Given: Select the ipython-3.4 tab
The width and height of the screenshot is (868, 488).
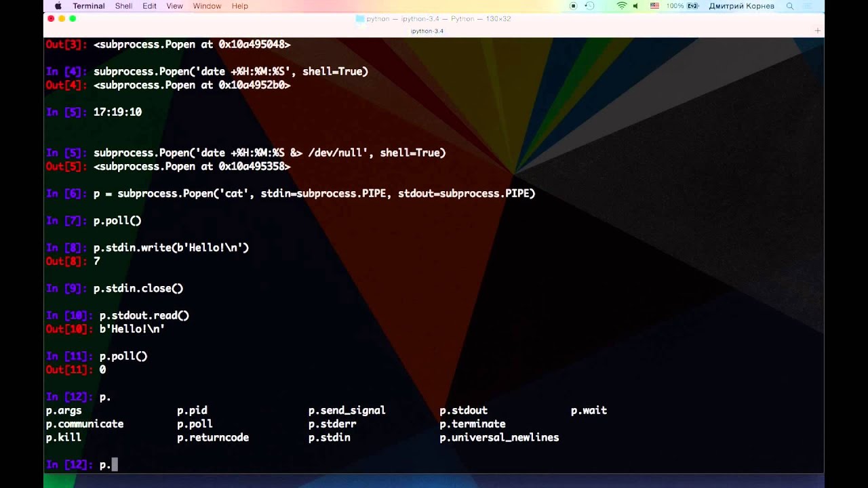Looking at the screenshot, I should pyautogui.click(x=427, y=31).
